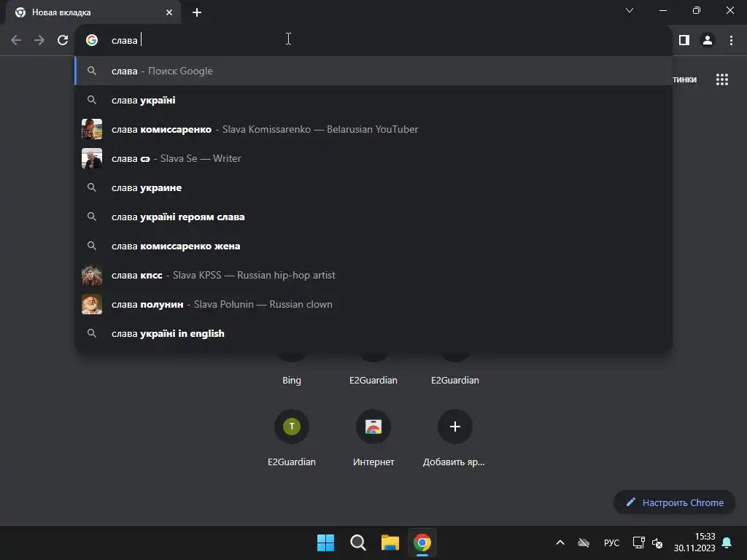Image resolution: width=747 pixels, height=560 pixels.
Task: Open Google apps grid icon
Action: (721, 79)
